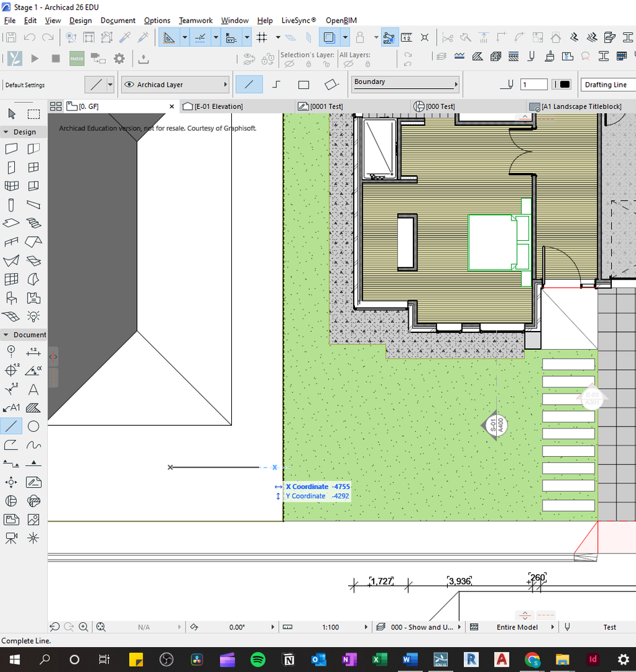636x672 pixels.
Task: Switch to the E-01 Elevation tab
Action: 218,106
